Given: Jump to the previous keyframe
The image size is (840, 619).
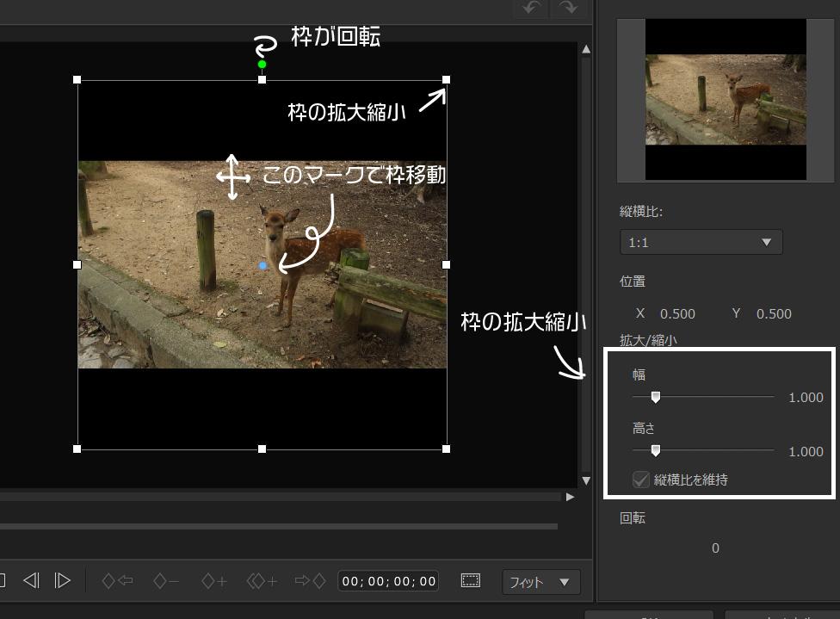Looking at the screenshot, I should pyautogui.click(x=117, y=581).
